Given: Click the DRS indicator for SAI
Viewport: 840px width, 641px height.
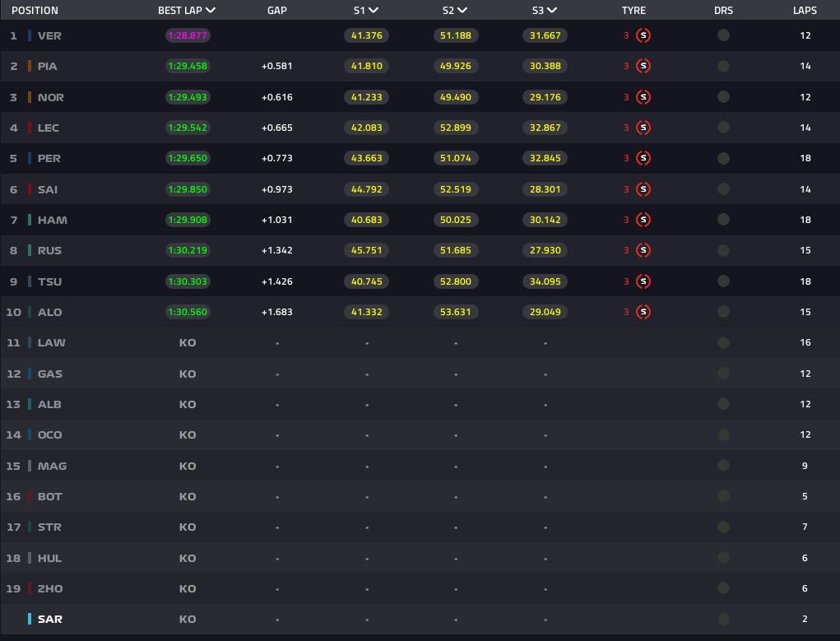Looking at the screenshot, I should tap(723, 189).
